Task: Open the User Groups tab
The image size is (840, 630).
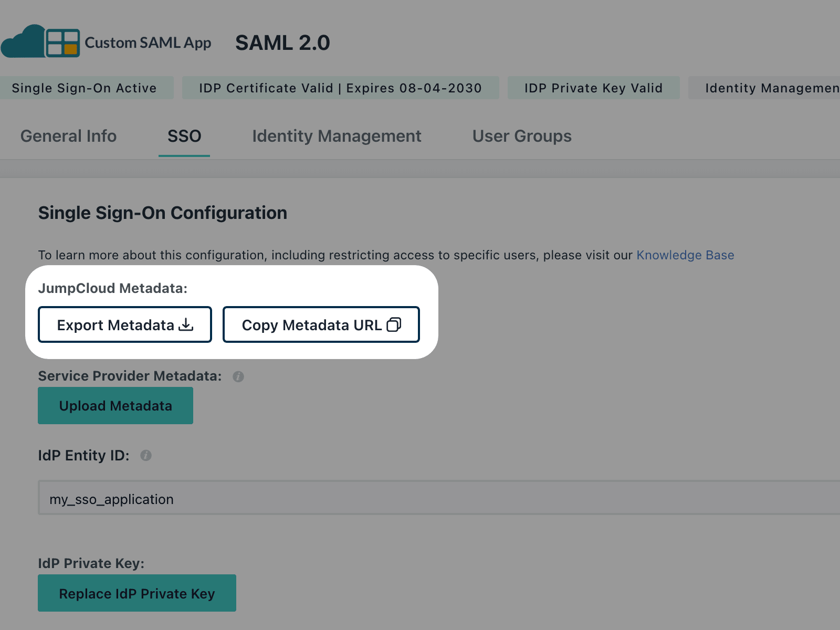Action: [522, 136]
